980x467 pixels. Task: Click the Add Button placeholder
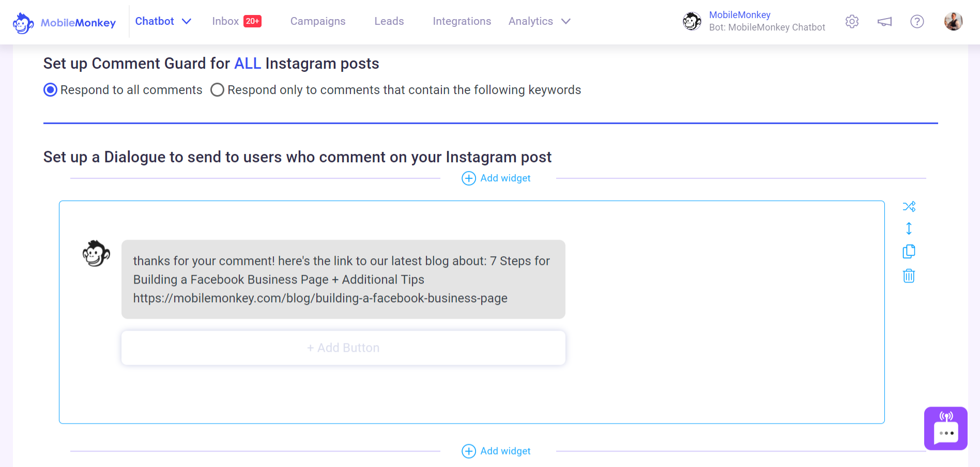point(343,348)
